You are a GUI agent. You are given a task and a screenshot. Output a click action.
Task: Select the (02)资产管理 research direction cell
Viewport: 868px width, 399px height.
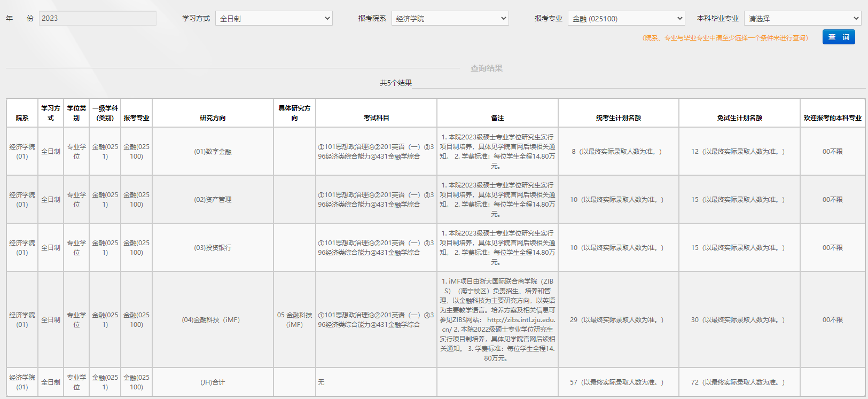point(213,200)
